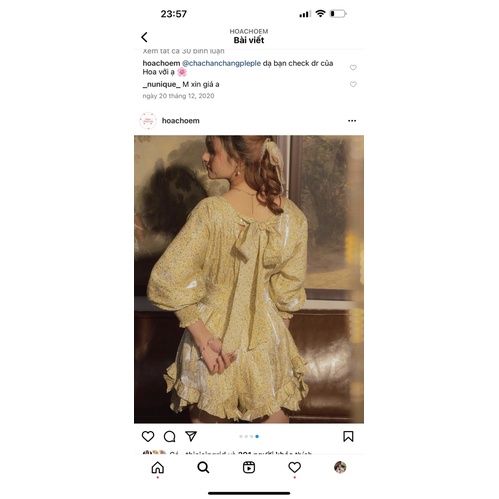The width and height of the screenshot is (499, 499).
Task: Tap the carousel page indicator dots
Action: [249, 436]
